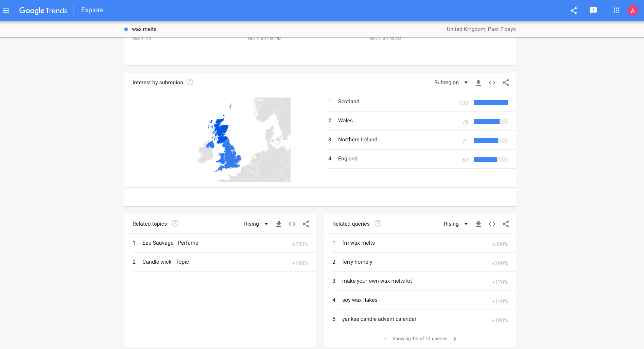Open the hamburger main menu
Image resolution: width=644 pixels, height=349 pixels.
click(6, 11)
